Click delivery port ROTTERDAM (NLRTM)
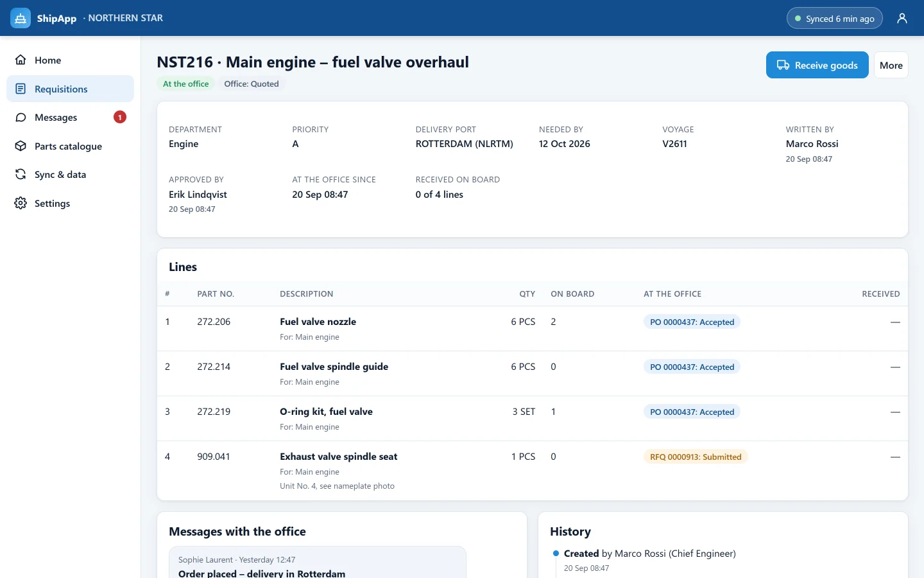Screen dimensions: 924x578 click(x=464, y=144)
